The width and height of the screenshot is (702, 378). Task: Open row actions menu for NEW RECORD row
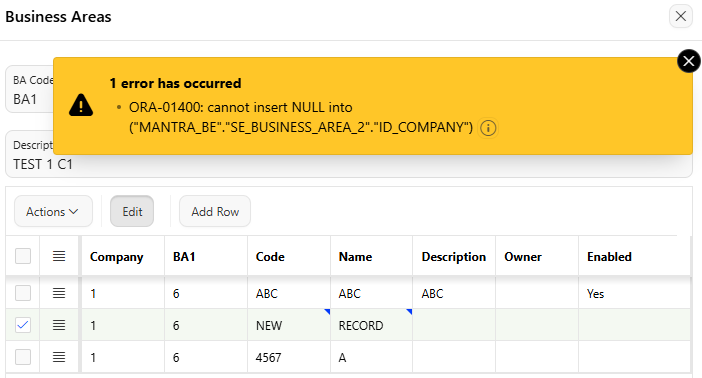click(x=59, y=325)
